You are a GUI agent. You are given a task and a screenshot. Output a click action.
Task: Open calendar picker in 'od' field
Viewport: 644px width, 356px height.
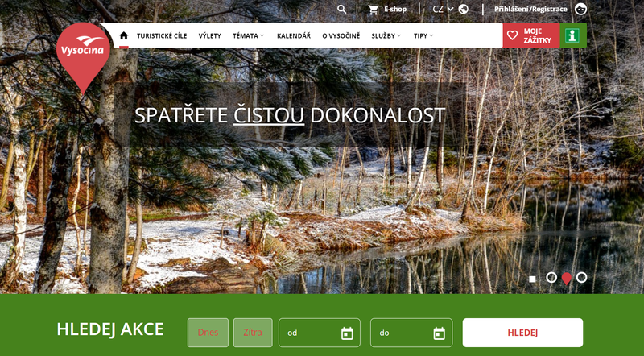click(x=347, y=333)
